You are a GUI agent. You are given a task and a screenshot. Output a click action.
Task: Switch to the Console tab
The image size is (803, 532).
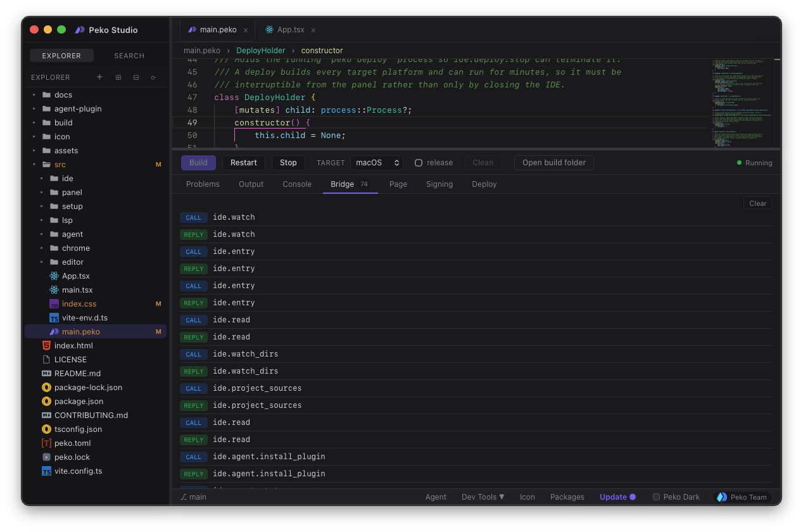[297, 184]
